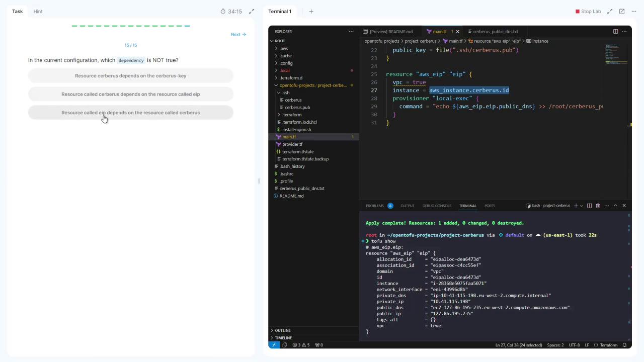
Task: Expand the TIMELINE section
Action: click(283, 338)
